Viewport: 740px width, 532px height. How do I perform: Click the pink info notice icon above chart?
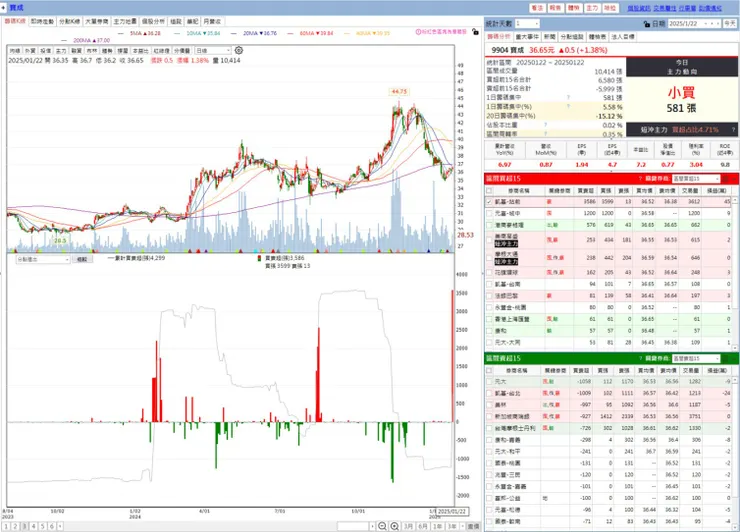(x=418, y=32)
